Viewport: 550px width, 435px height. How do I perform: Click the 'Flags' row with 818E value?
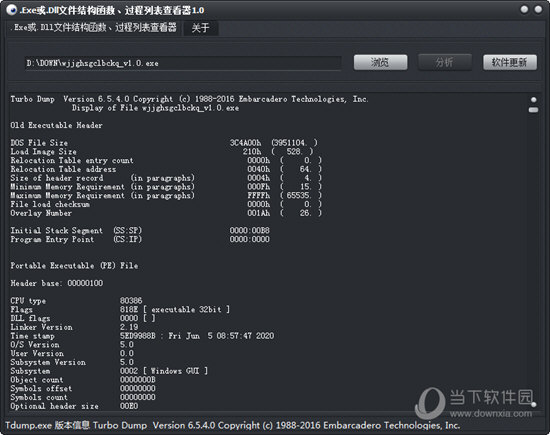point(120,309)
